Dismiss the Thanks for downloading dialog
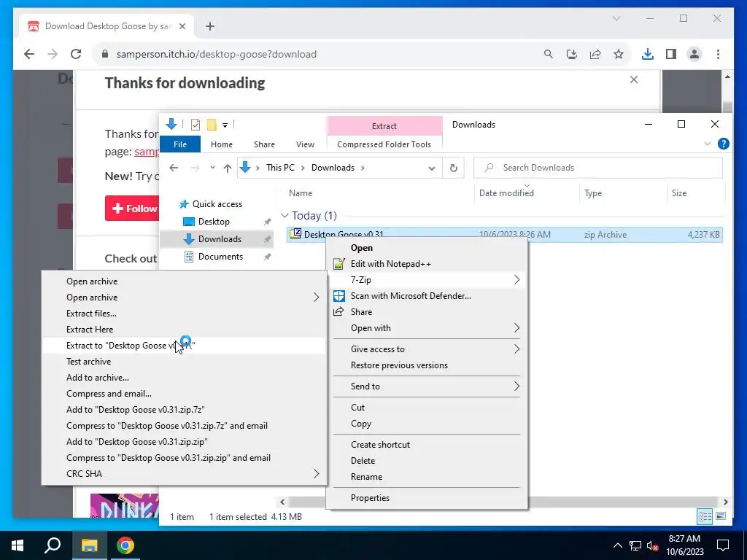The image size is (747, 560). 634,79
